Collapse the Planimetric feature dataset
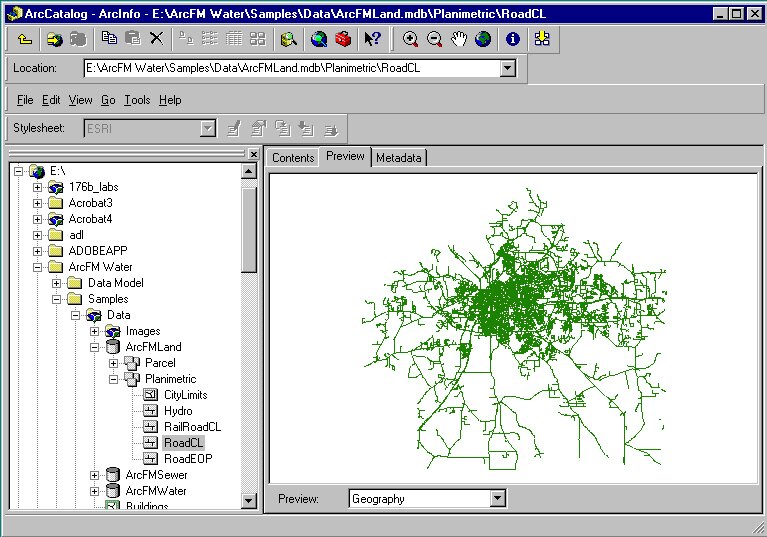 (x=113, y=380)
